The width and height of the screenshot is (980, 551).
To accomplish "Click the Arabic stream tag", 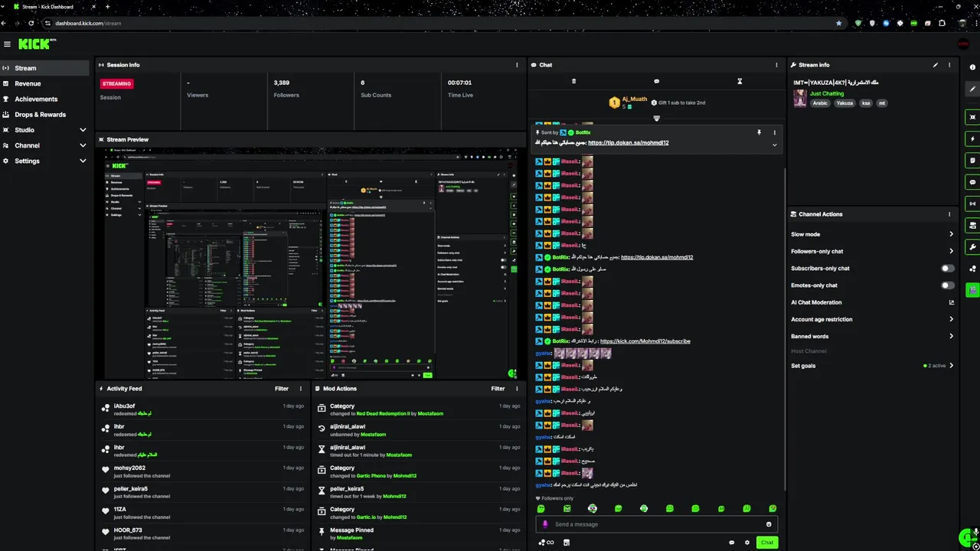I will click(820, 103).
